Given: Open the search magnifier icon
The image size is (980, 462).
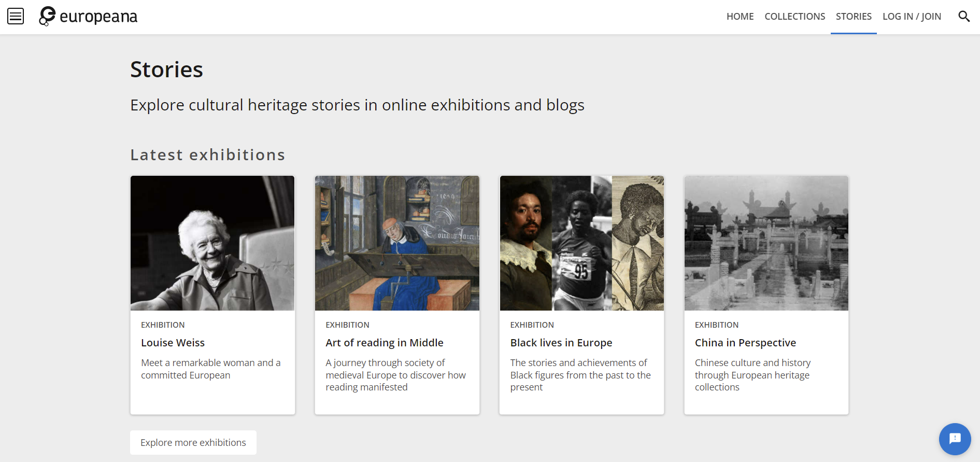Looking at the screenshot, I should (963, 17).
